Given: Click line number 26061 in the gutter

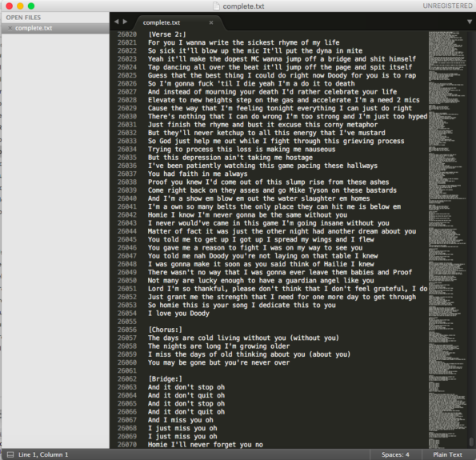Looking at the screenshot, I should click(127, 370).
